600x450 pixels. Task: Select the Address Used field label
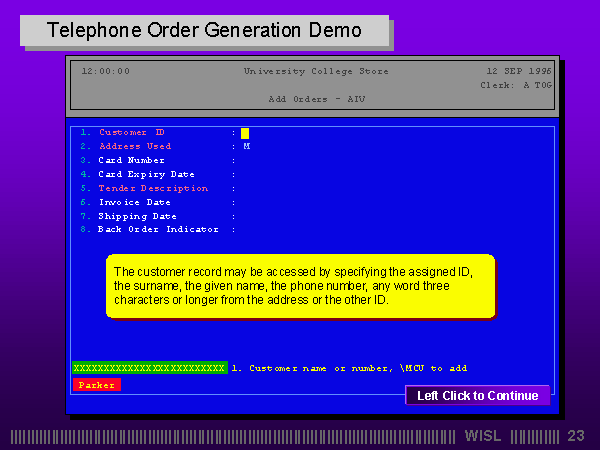tap(135, 146)
